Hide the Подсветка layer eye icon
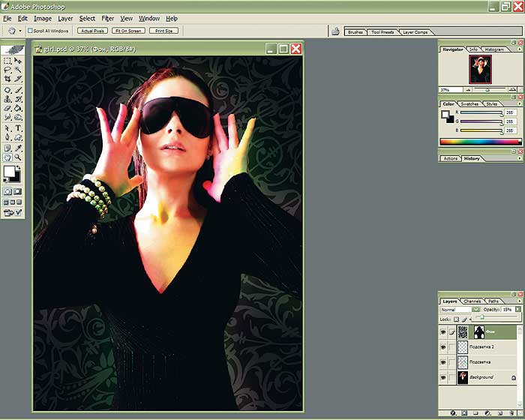 point(443,362)
